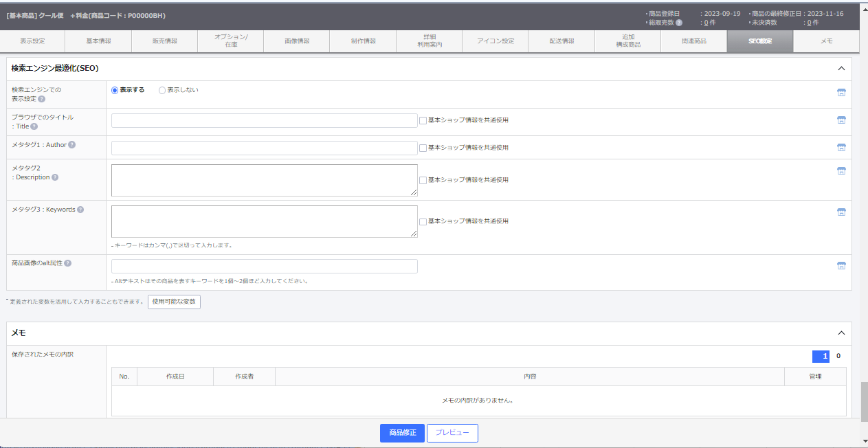Click shop icon in Title row

pos(841,120)
